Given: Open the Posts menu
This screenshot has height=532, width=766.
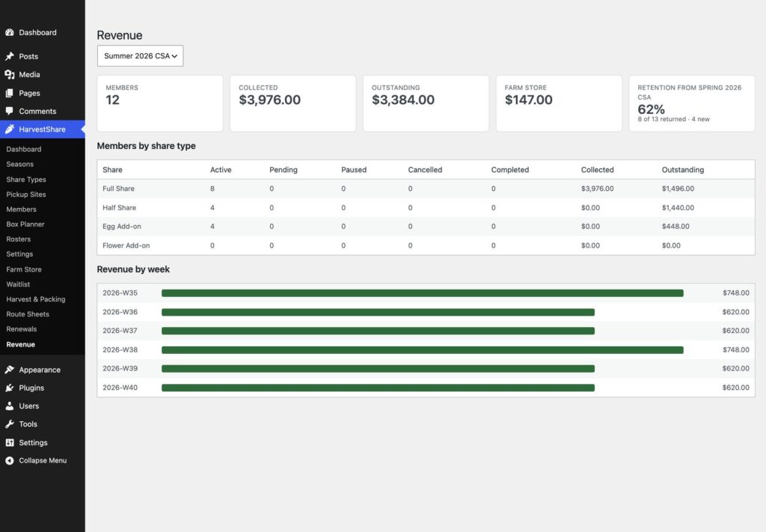Looking at the screenshot, I should click(x=43, y=56).
